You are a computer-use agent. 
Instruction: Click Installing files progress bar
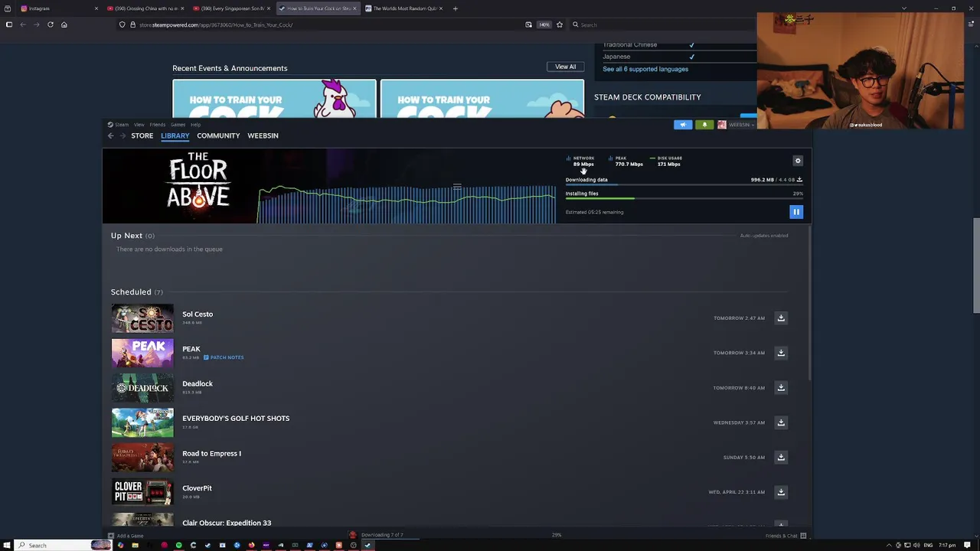coord(684,199)
